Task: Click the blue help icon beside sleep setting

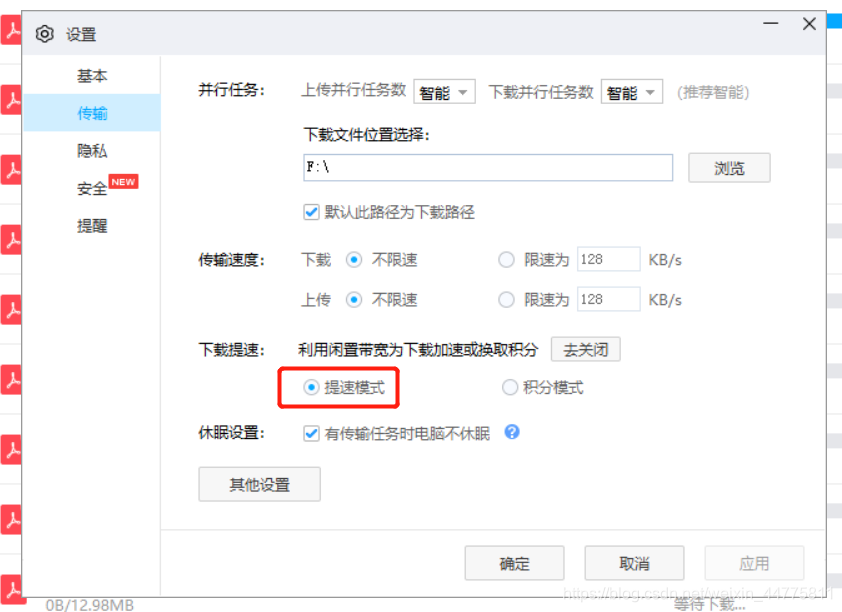Action: pyautogui.click(x=512, y=432)
